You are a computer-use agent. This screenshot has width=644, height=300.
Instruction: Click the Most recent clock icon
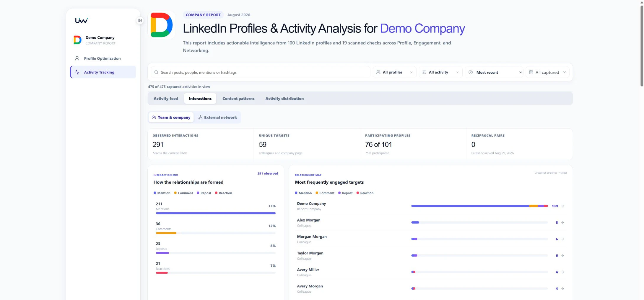pyautogui.click(x=471, y=72)
